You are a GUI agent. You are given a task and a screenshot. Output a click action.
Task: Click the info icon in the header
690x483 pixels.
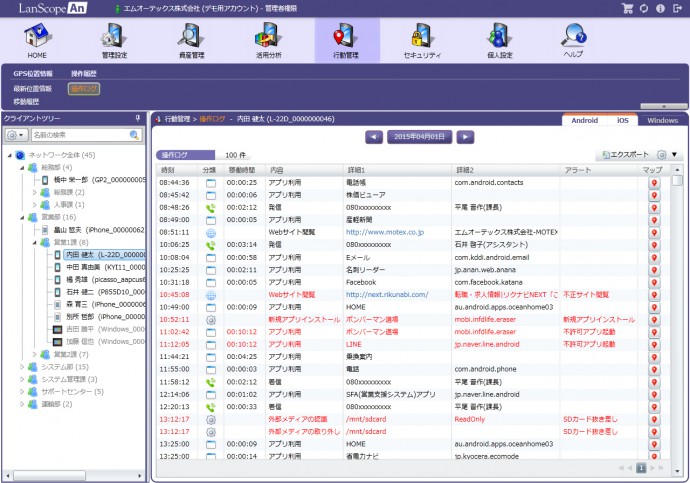[660, 8]
